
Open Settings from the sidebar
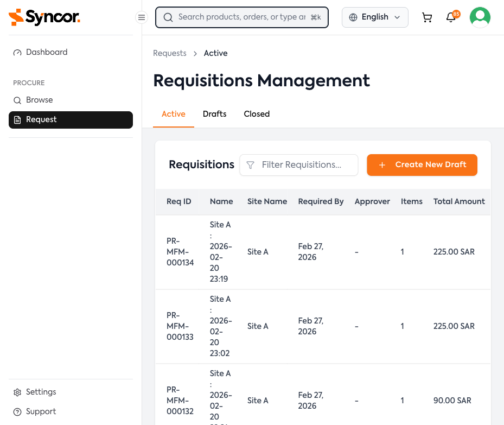click(41, 392)
